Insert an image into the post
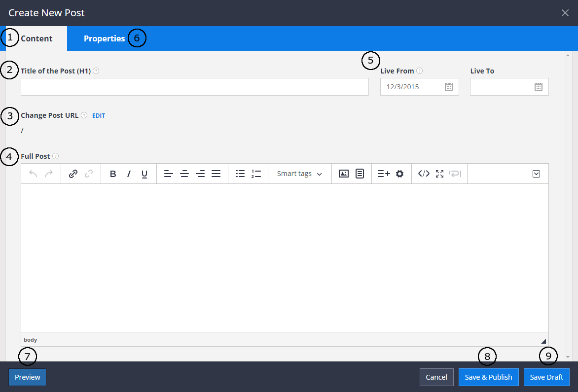578x392 pixels. pyautogui.click(x=343, y=173)
